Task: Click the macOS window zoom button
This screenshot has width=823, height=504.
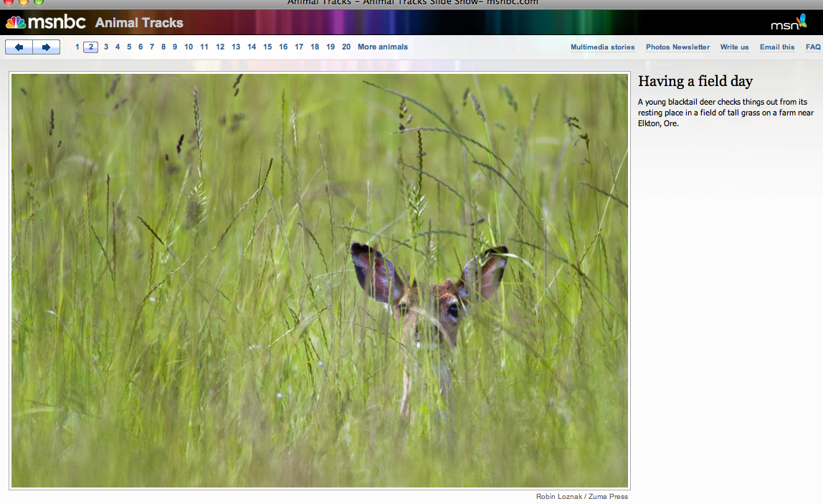Action: click(39, 2)
